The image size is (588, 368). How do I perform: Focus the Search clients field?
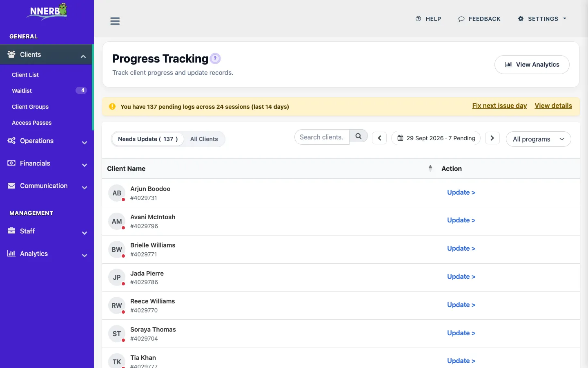tap(322, 137)
